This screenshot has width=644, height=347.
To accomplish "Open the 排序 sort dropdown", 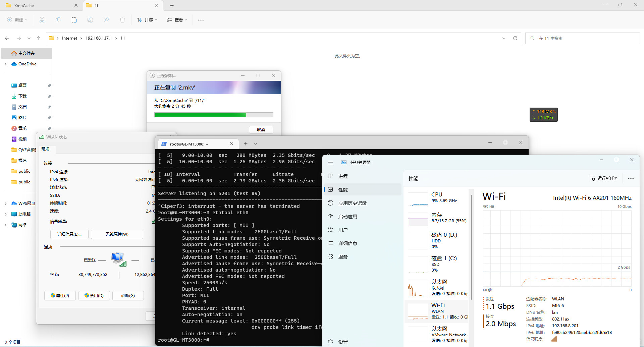I will [147, 20].
